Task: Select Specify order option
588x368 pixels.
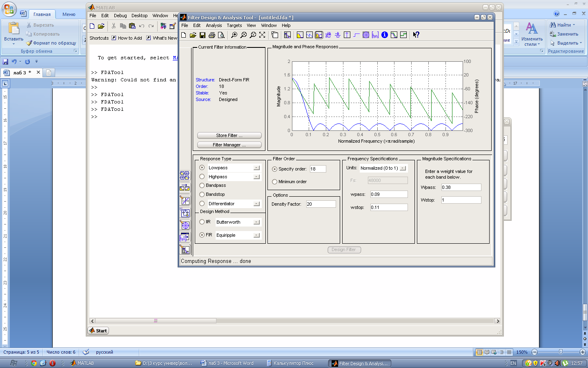Action: (275, 169)
